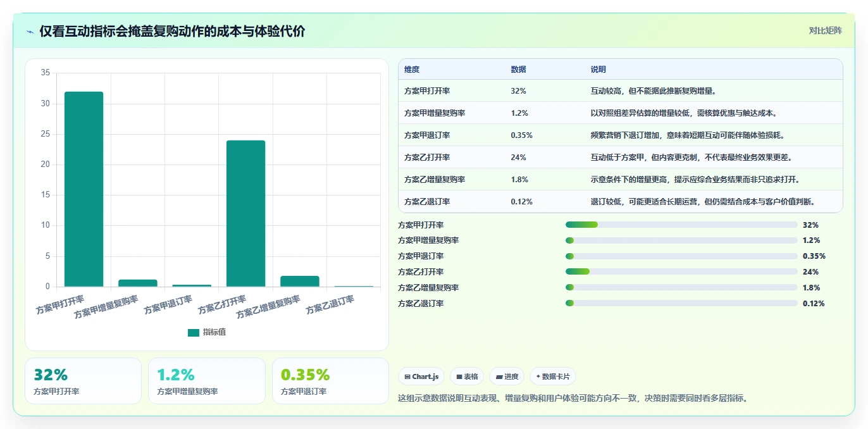Click the lightning icon beside the title

point(30,32)
